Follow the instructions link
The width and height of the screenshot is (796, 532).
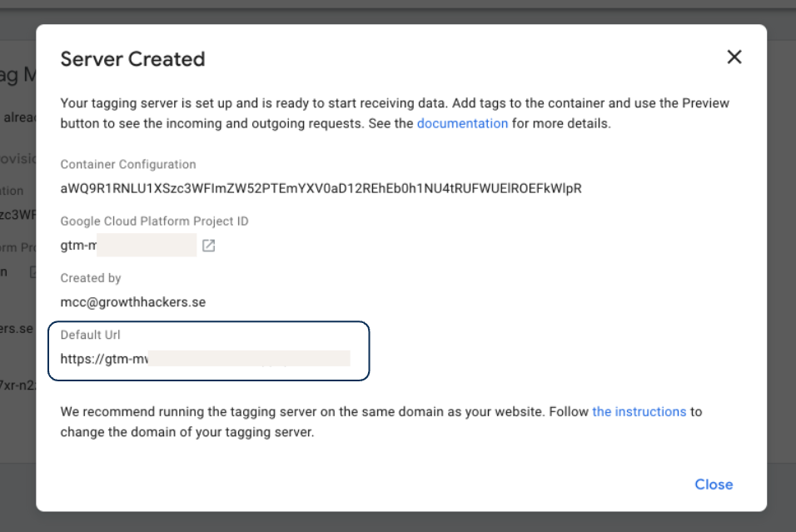pos(639,411)
